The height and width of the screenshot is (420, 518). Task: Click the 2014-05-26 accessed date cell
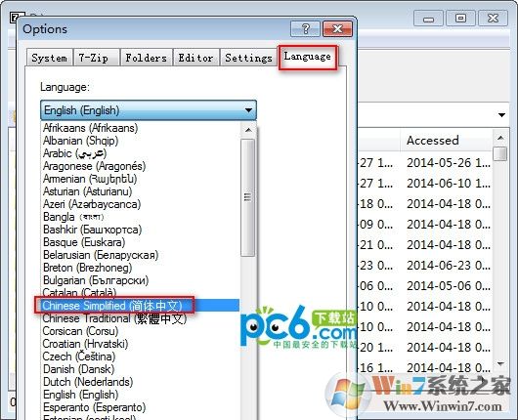(449, 163)
